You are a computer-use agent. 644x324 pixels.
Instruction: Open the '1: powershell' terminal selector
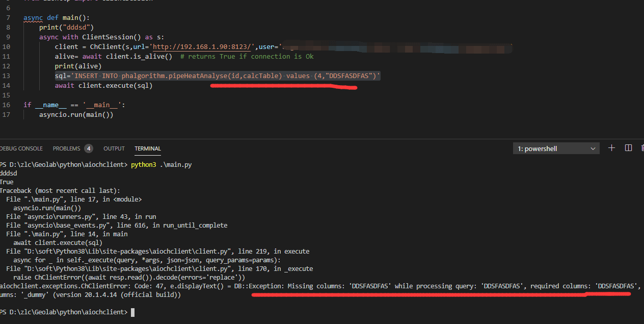click(556, 148)
